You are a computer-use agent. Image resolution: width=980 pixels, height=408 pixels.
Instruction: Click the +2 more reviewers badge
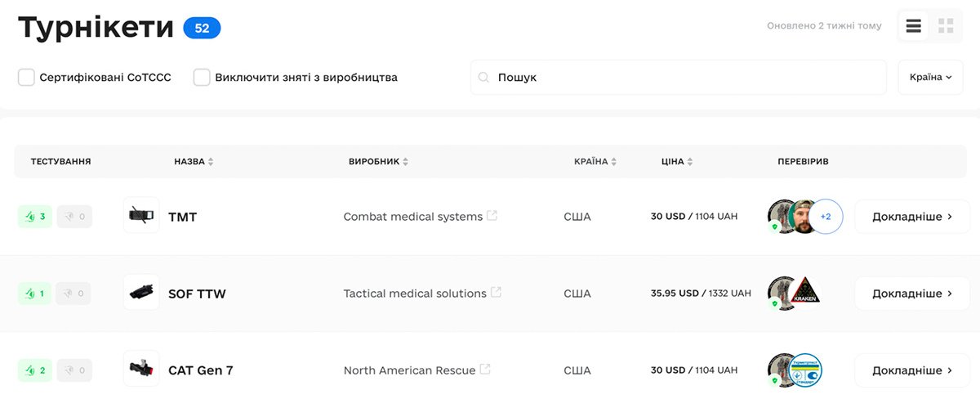click(x=826, y=217)
